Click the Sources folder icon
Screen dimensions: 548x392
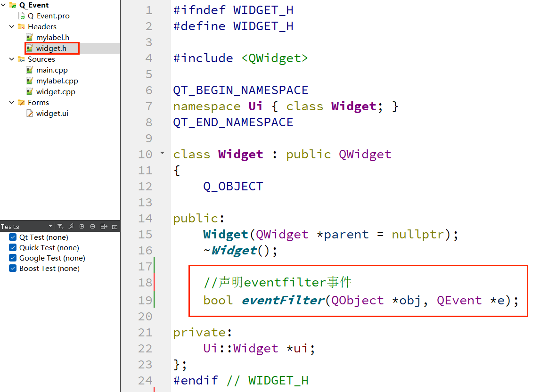point(21,59)
